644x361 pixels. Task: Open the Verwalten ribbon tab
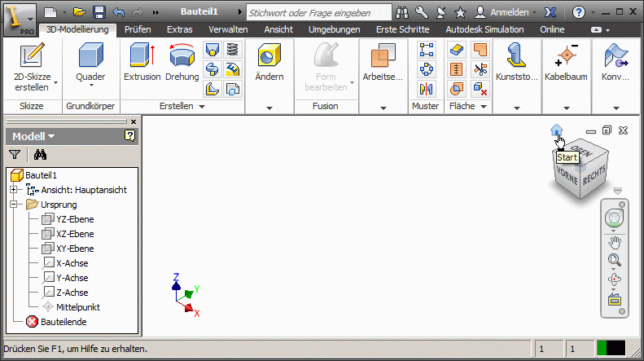click(x=227, y=29)
